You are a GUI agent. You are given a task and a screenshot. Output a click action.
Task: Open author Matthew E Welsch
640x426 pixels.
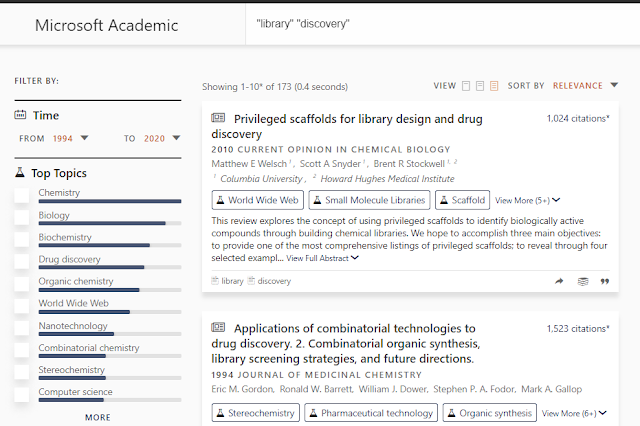point(249,164)
